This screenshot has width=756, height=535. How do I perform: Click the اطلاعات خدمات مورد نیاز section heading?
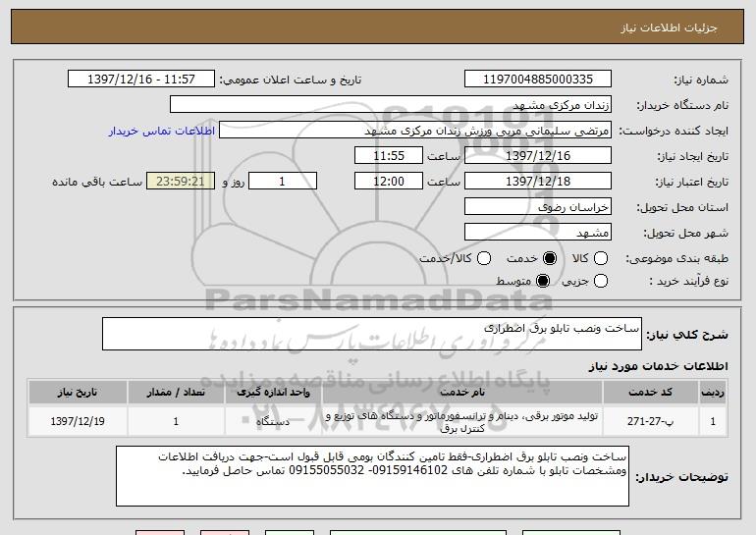(x=658, y=366)
